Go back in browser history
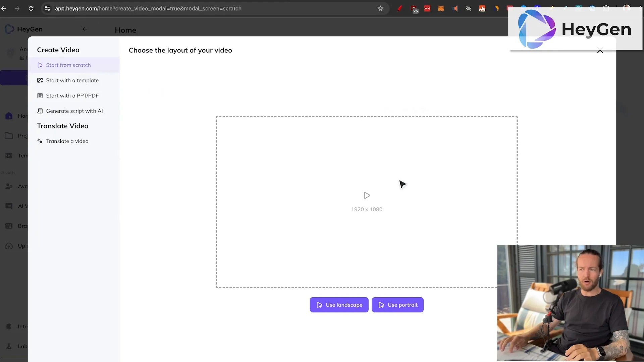 click(4, 8)
